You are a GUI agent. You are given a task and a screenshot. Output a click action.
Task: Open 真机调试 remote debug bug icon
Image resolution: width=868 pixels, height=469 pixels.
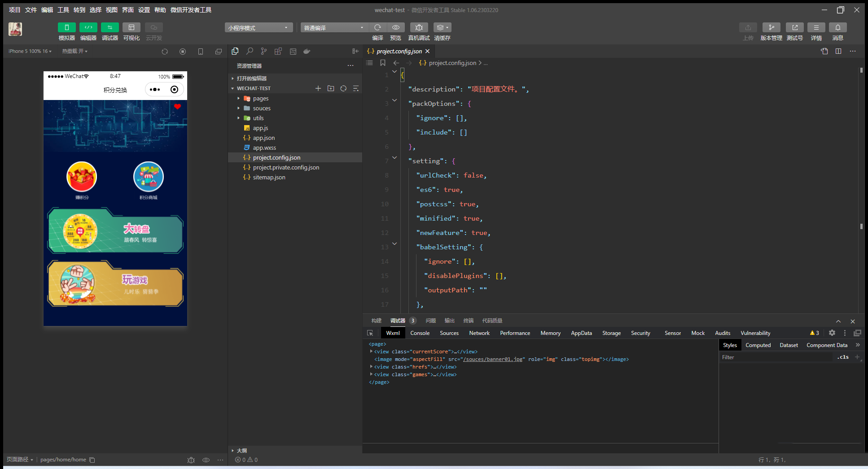tap(419, 27)
